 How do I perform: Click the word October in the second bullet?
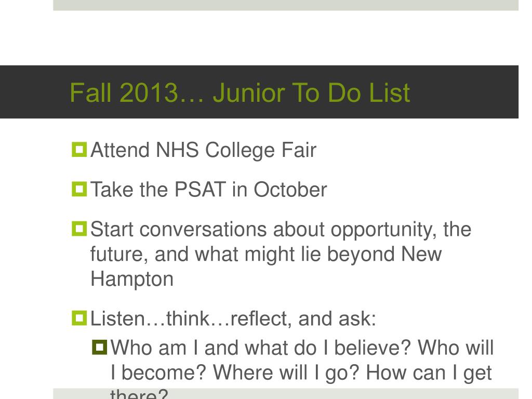[x=290, y=189]
